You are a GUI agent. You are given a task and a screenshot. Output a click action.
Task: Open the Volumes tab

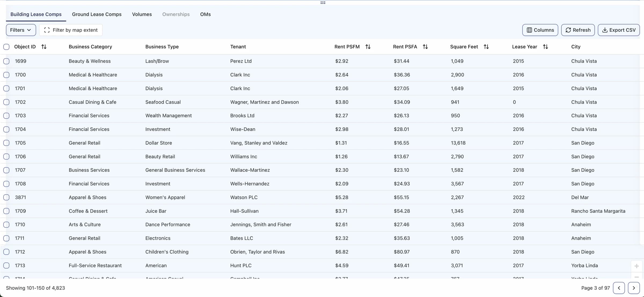(x=142, y=14)
